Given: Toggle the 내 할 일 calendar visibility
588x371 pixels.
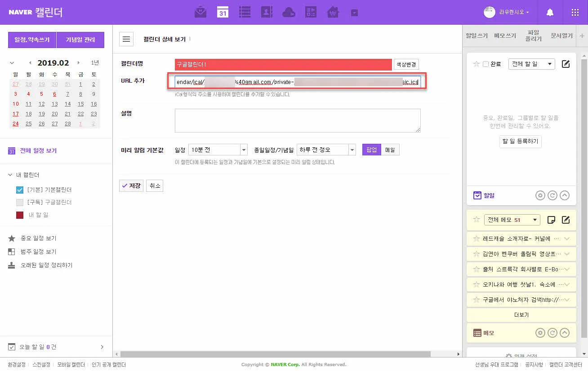Looking at the screenshot, I should (x=20, y=215).
